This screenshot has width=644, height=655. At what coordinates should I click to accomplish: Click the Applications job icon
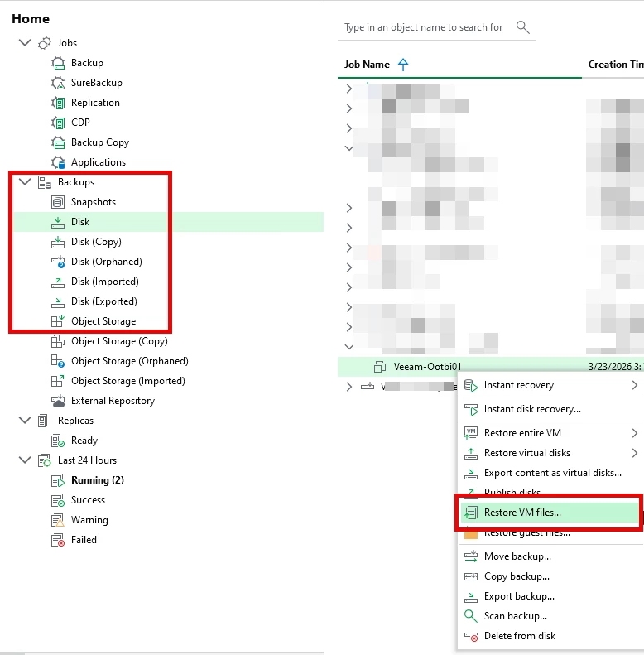[58, 162]
